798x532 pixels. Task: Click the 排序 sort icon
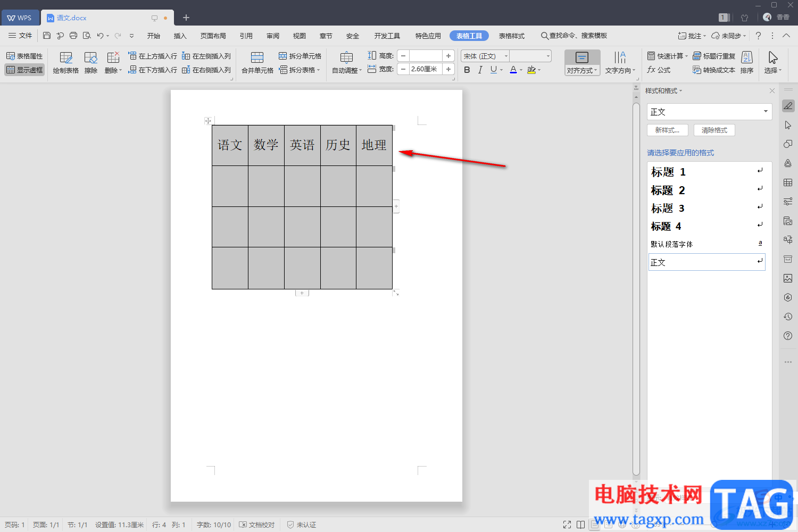[747, 63]
